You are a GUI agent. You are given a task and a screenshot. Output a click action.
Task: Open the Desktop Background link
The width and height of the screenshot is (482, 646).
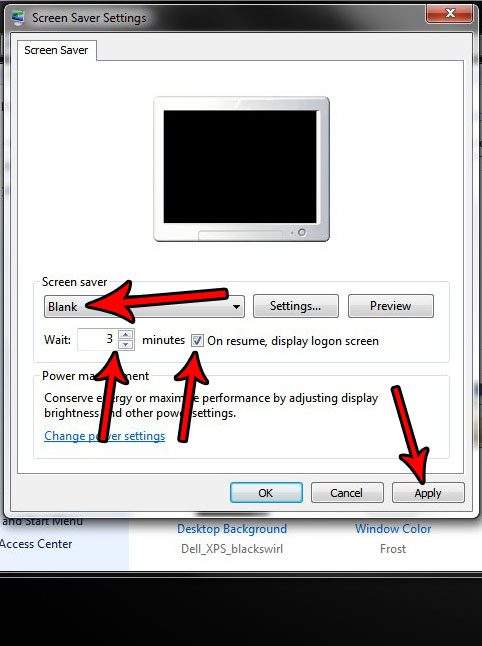pos(232,529)
